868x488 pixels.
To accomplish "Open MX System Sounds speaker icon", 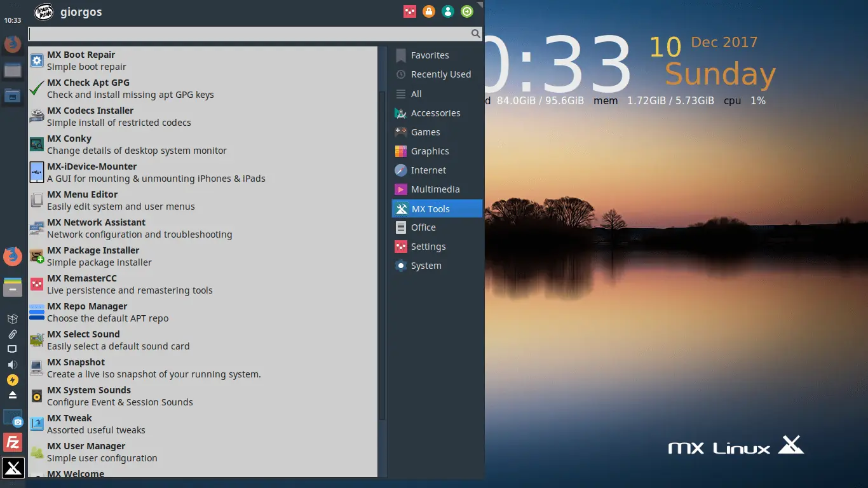I will (x=37, y=396).
